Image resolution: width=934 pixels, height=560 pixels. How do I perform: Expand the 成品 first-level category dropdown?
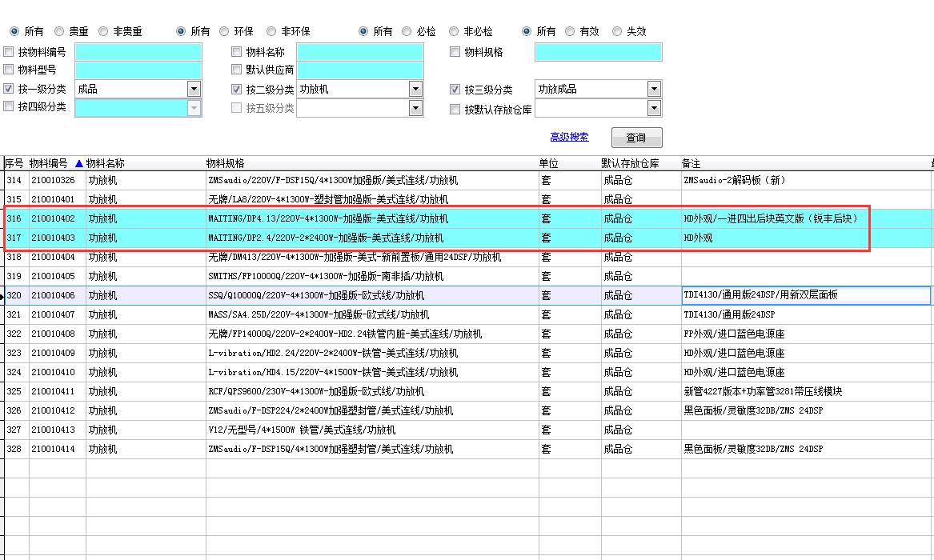point(194,89)
